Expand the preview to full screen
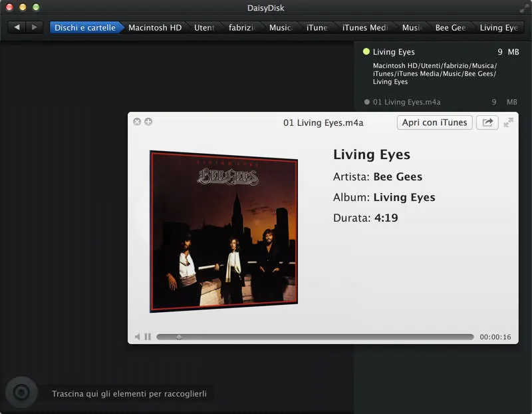The height and width of the screenshot is (414, 532). click(508, 122)
